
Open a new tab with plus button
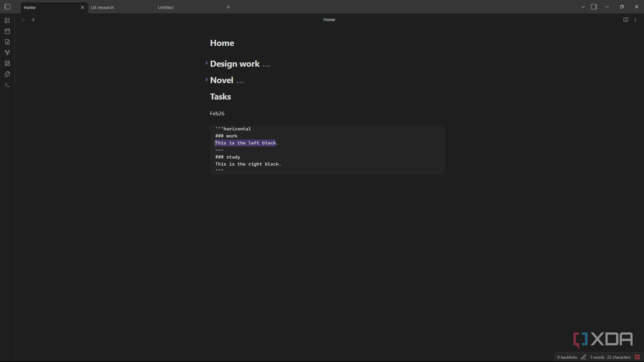coord(228,7)
